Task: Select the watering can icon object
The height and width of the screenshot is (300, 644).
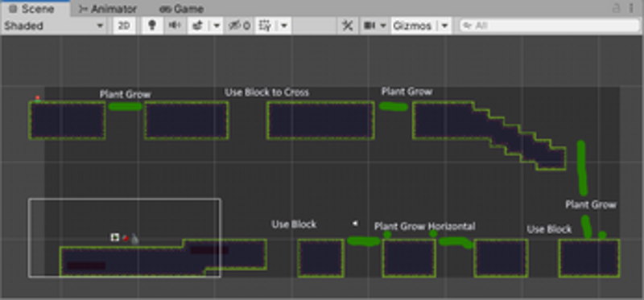Action: [135, 238]
